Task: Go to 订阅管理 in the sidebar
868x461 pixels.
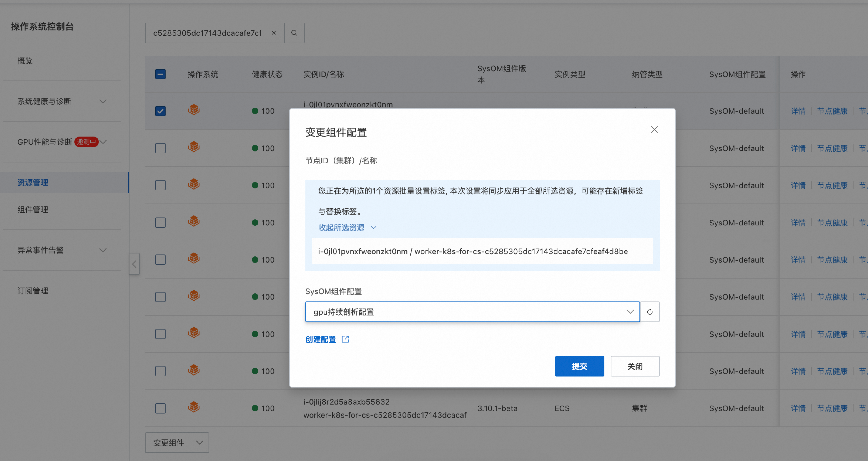Action: pyautogui.click(x=33, y=291)
